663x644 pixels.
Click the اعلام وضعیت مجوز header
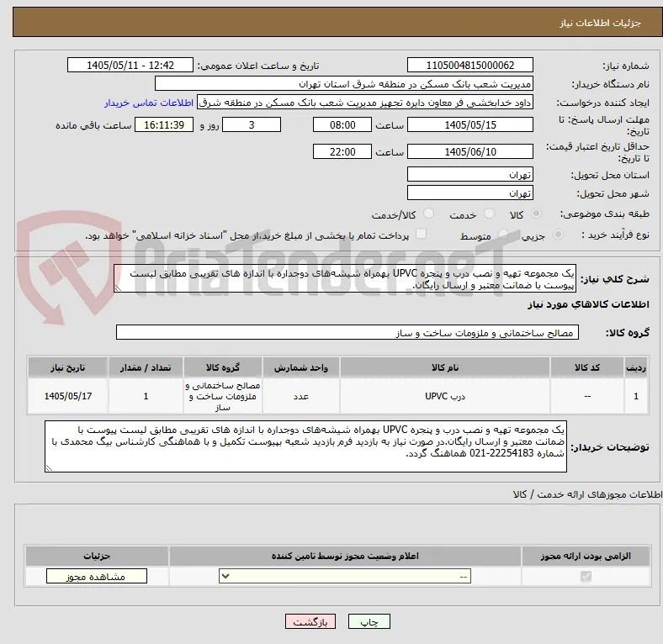pos(345,556)
